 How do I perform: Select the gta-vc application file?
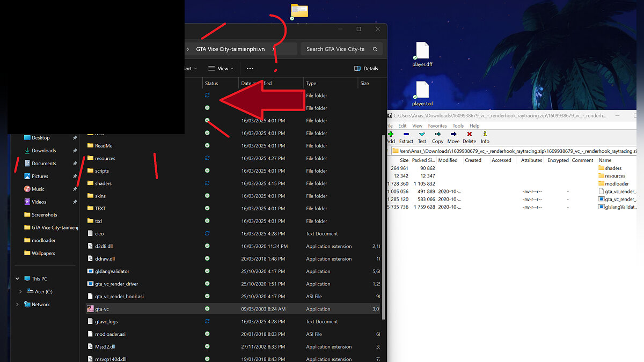click(x=102, y=309)
